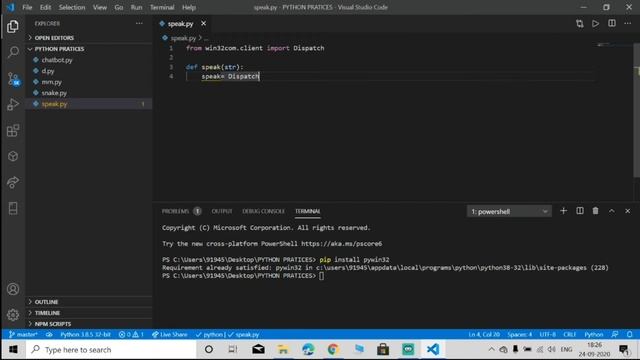This screenshot has width=640, height=360.
Task: Split the terminal panel
Action: 580,211
